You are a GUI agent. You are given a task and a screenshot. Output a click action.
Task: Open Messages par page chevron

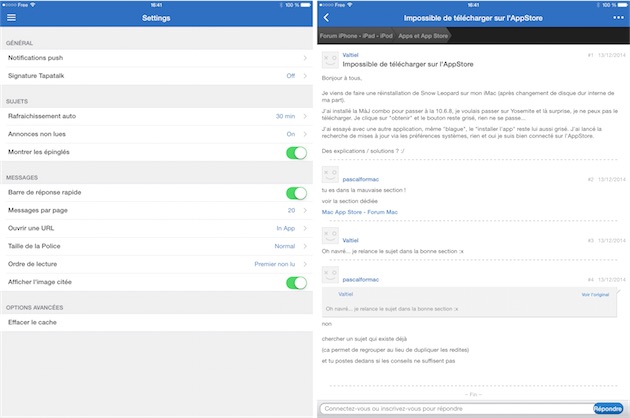tap(305, 210)
